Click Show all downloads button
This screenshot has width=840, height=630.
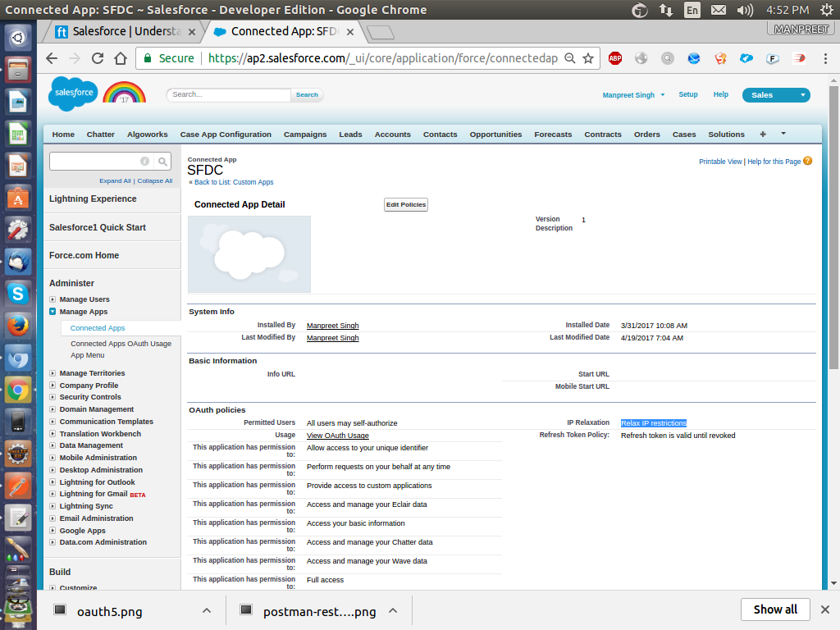[775, 609]
